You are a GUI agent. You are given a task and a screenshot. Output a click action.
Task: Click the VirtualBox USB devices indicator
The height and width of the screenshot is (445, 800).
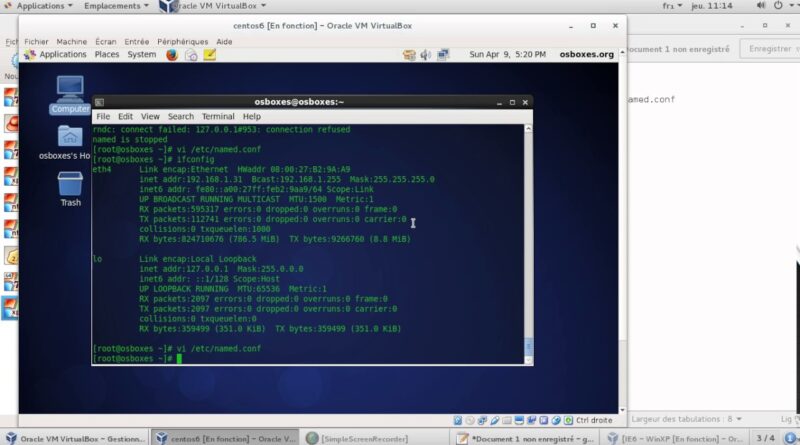(x=494, y=420)
